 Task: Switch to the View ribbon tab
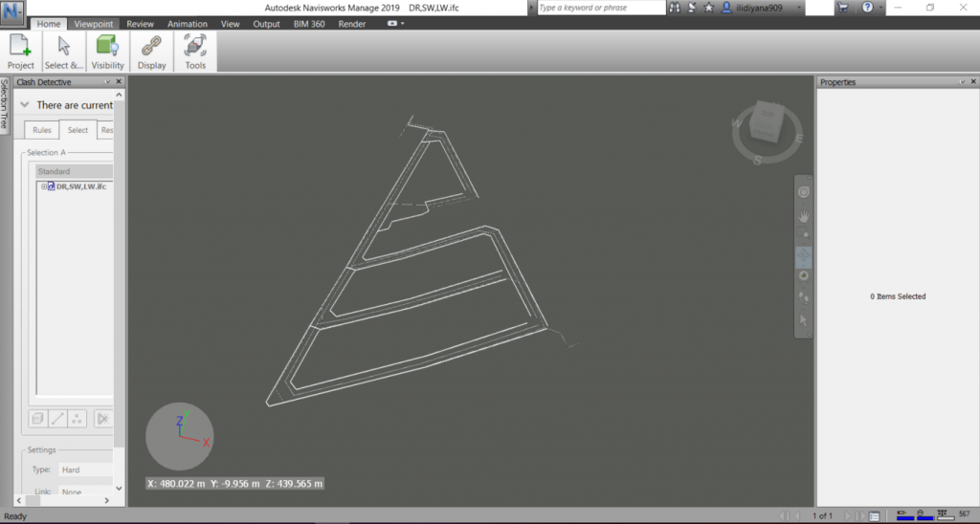click(x=230, y=24)
